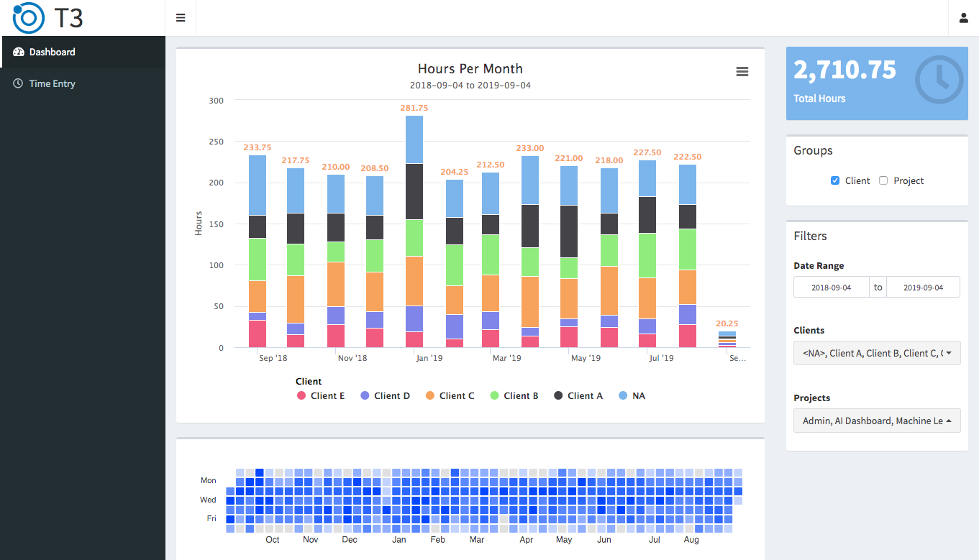Click the 20.25 bar total label

pyautogui.click(x=727, y=323)
